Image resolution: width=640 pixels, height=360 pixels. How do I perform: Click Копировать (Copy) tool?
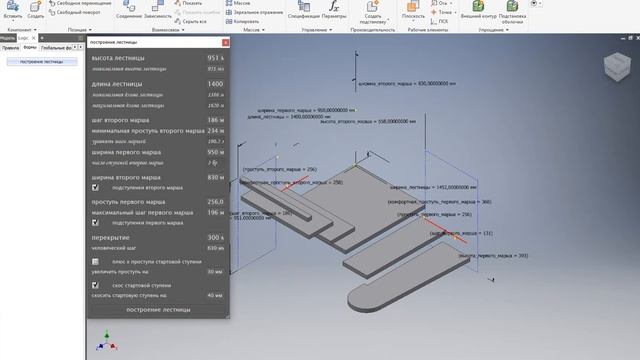click(x=242, y=22)
